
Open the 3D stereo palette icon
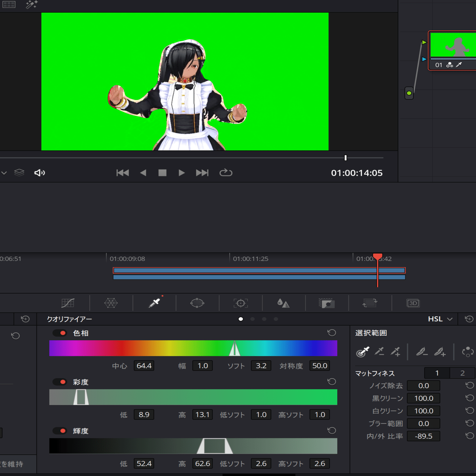(x=413, y=303)
